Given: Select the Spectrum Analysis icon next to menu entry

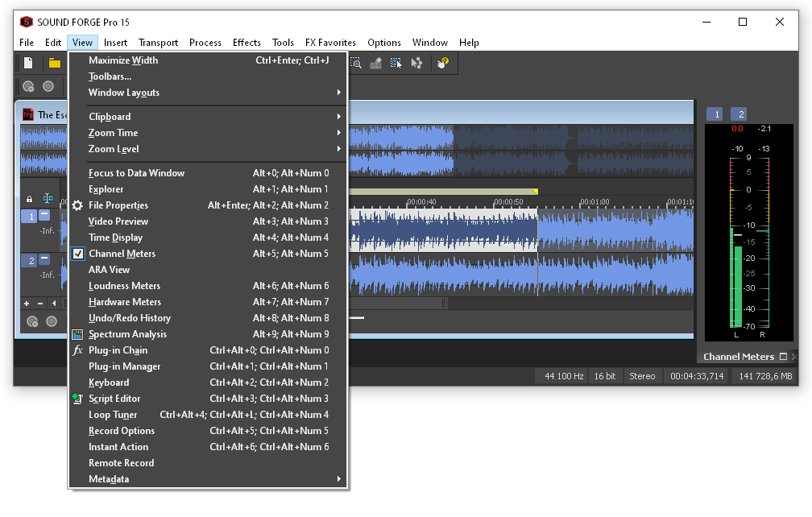Looking at the screenshot, I should point(77,333).
